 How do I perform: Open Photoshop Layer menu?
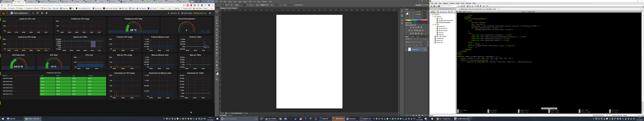tap(235, 1)
